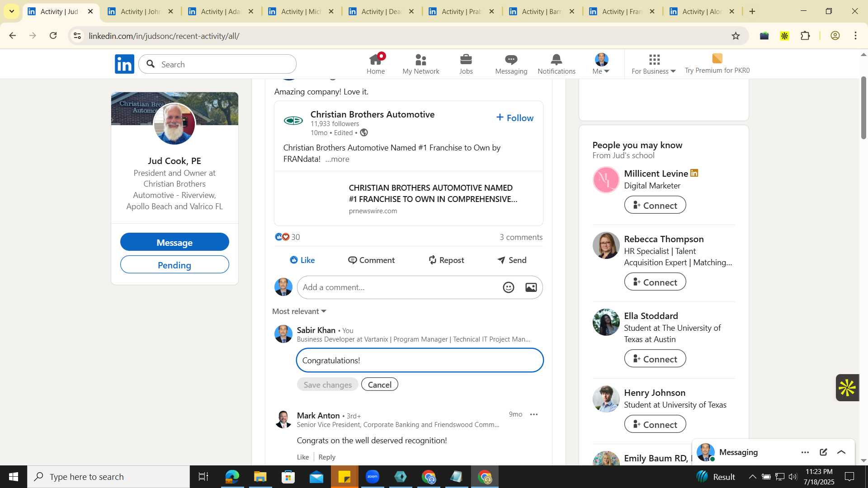Like Mark Anton's comment

303,457
